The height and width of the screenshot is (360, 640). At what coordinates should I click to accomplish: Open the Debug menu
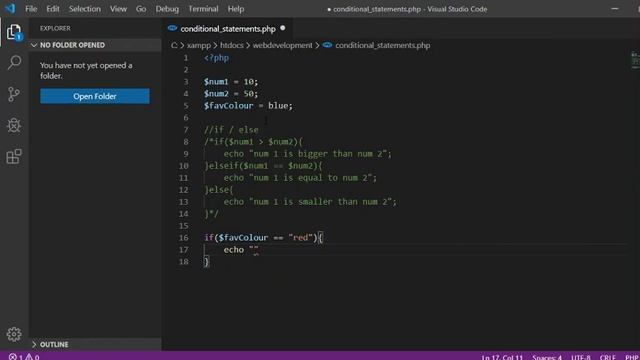(x=167, y=9)
